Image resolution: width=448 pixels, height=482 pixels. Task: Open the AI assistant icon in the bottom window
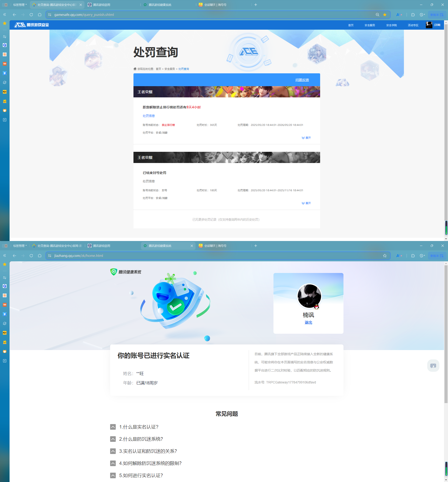tap(399, 255)
